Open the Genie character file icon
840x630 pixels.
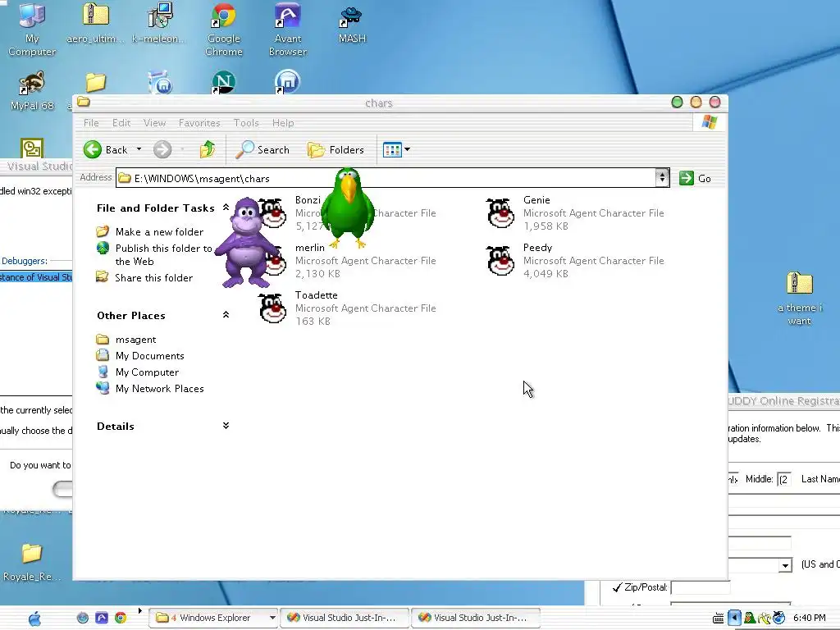coord(500,213)
